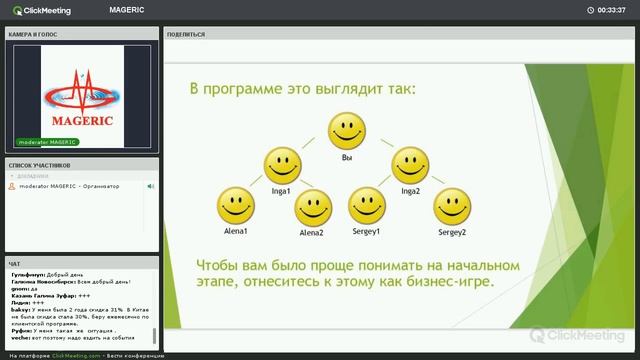640x360 pixels.
Task: Collapse the Докладчики group in the participants list
Action: tap(12, 176)
